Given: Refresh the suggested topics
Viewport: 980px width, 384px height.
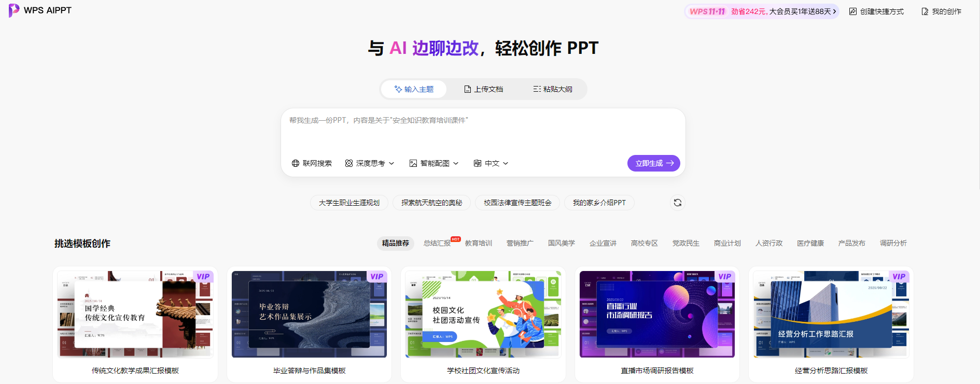Looking at the screenshot, I should [x=677, y=203].
